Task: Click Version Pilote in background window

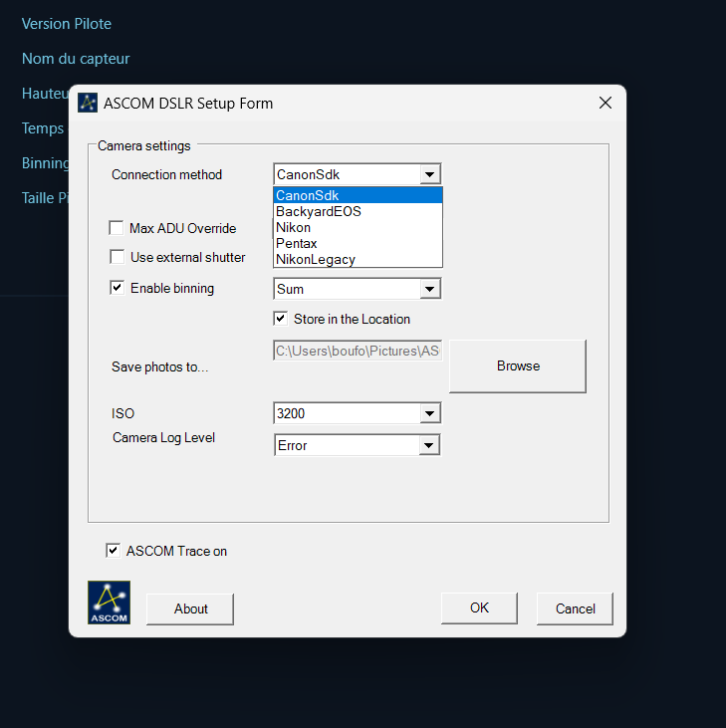Action: pos(67,24)
